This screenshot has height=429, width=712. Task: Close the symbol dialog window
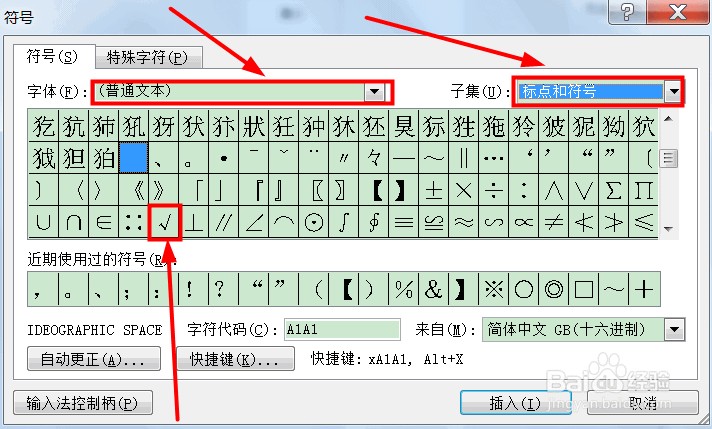[678, 11]
